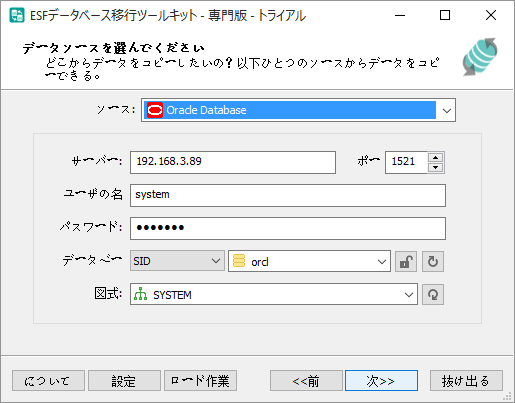Open the source dropdown showing Oracle Database
Image resolution: width=515 pixels, height=403 pixels.
447,110
